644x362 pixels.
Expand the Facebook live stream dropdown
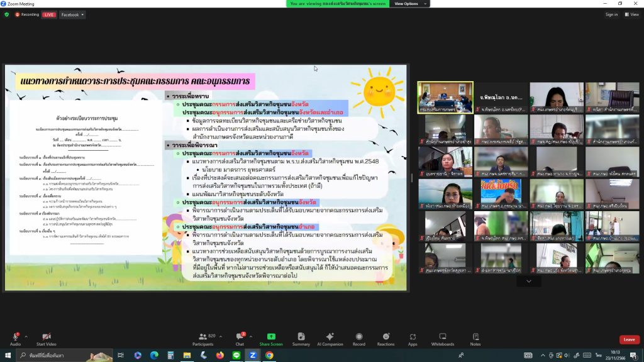[x=72, y=14]
